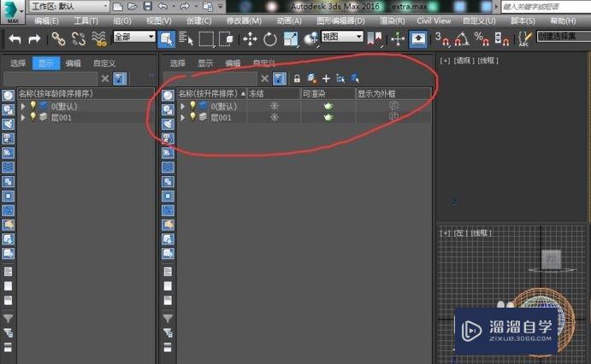Click the stacked layers icon left of the plus
591x364 pixels.
tap(311, 79)
